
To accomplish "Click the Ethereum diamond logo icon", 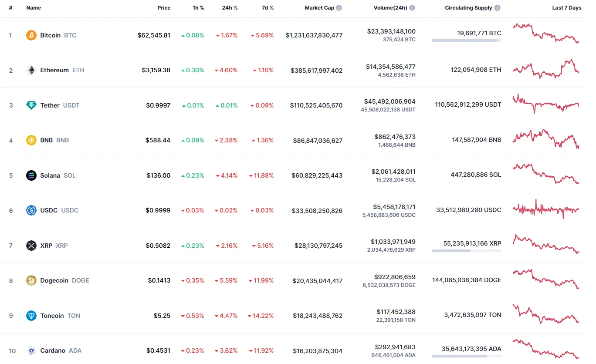I will 31,70.
